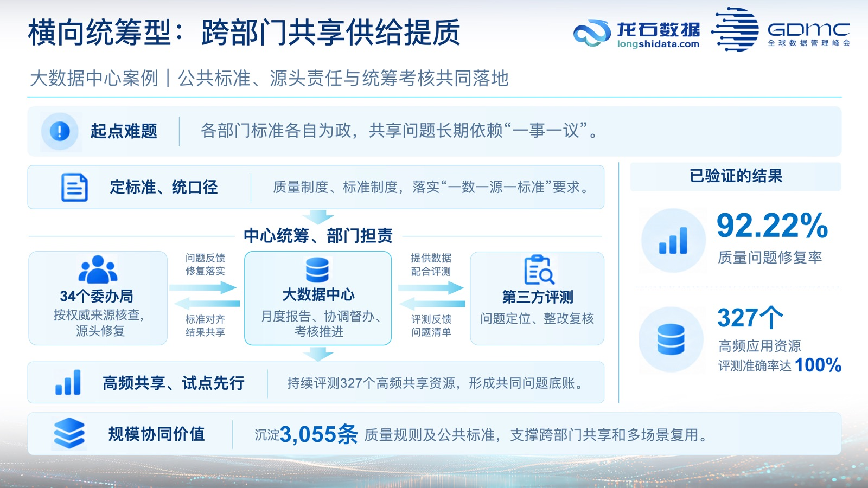Click the 100% accuracy figure

coord(818,365)
